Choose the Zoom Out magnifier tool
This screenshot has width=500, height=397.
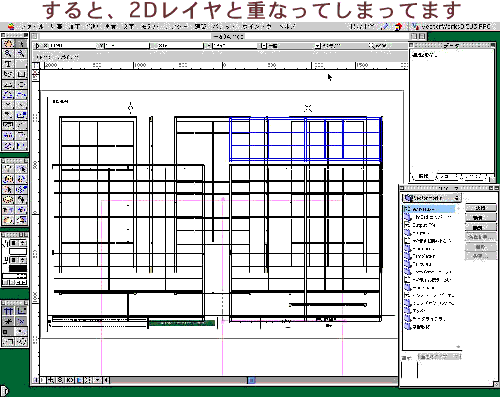(21, 54)
